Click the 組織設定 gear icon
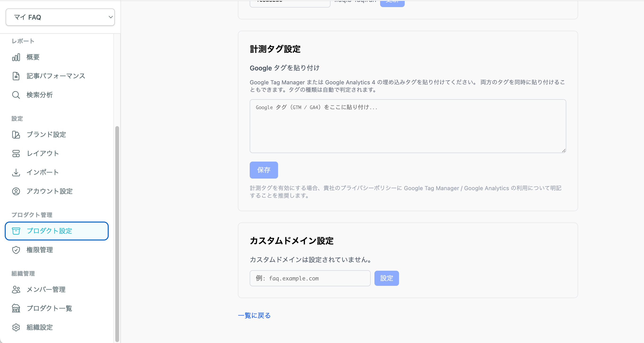 point(16,327)
